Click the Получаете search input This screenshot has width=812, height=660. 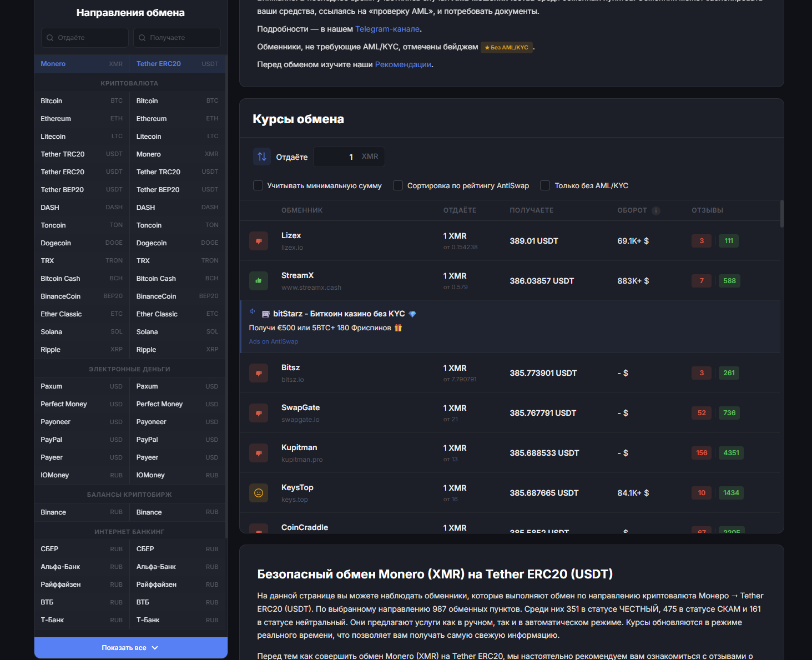click(176, 38)
